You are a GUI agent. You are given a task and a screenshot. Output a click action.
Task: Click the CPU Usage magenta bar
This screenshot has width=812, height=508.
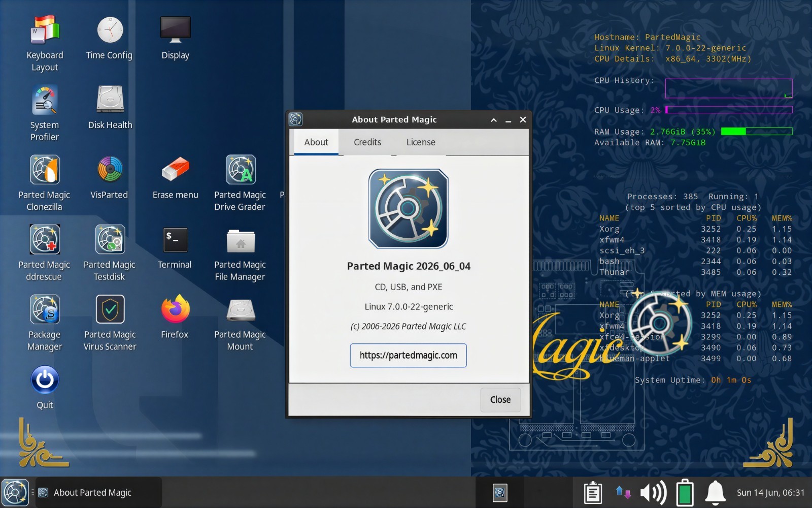tap(729, 110)
